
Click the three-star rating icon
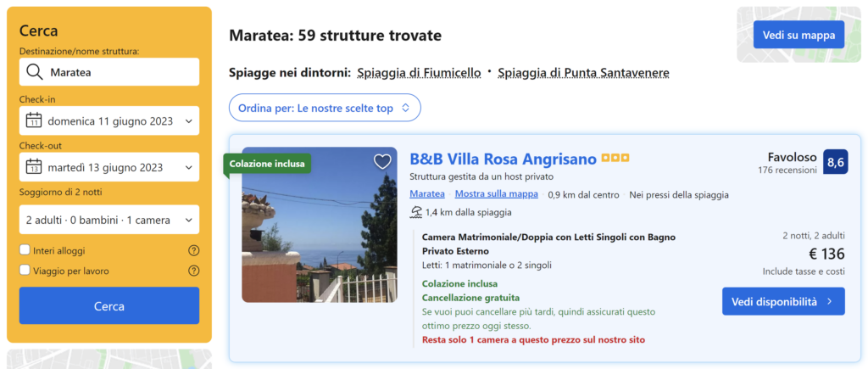click(x=615, y=159)
